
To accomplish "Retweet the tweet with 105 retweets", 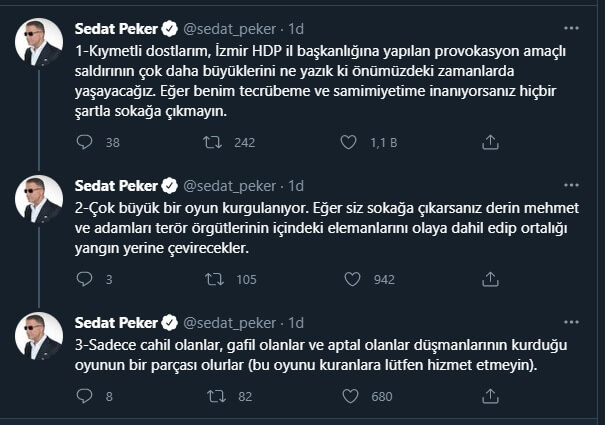I will tap(212, 280).
